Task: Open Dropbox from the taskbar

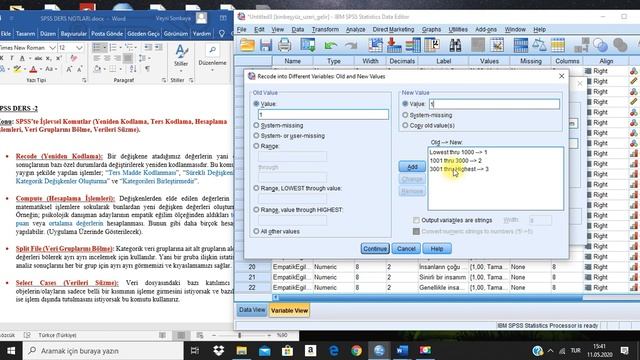Action: coord(219,350)
